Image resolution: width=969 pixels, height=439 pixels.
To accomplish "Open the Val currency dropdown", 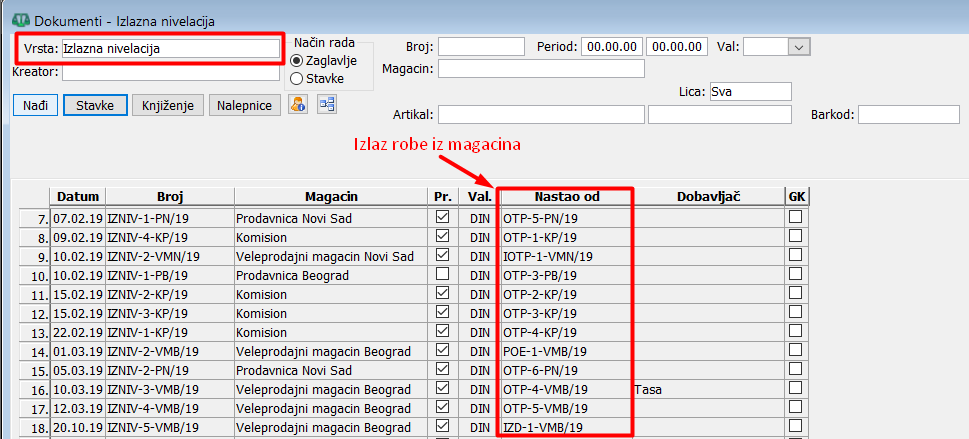I will click(798, 47).
